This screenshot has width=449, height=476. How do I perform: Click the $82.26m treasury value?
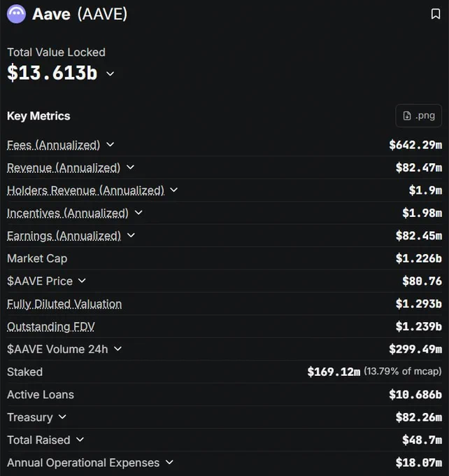point(419,417)
